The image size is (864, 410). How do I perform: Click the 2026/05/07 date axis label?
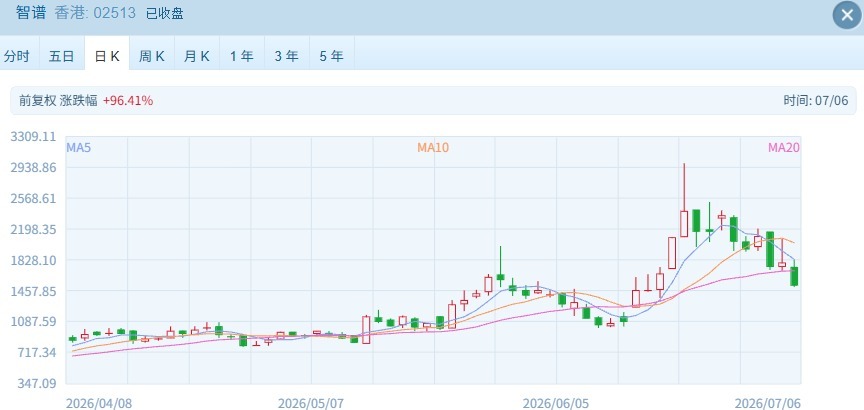311,403
